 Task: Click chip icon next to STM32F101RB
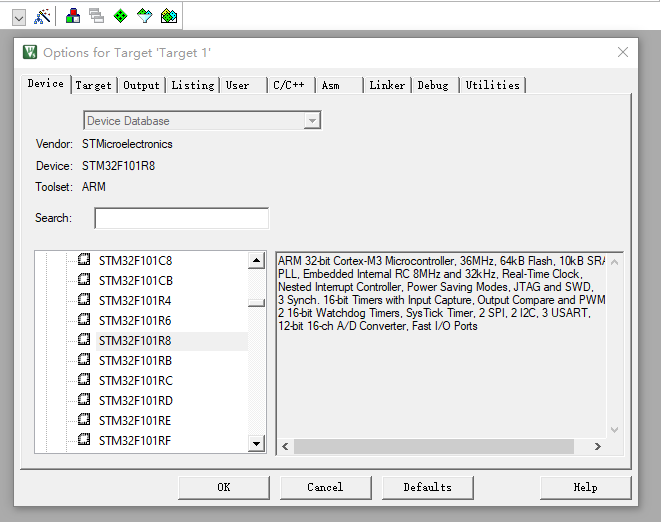click(84, 359)
